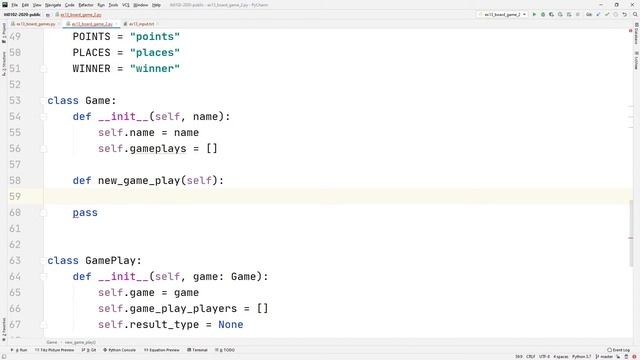The width and height of the screenshot is (640, 360).
Task: Open the Window menu
Action: click(141, 5)
